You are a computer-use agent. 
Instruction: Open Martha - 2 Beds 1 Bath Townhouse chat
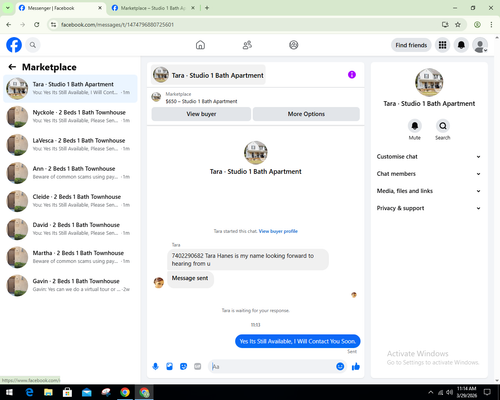[x=70, y=257]
